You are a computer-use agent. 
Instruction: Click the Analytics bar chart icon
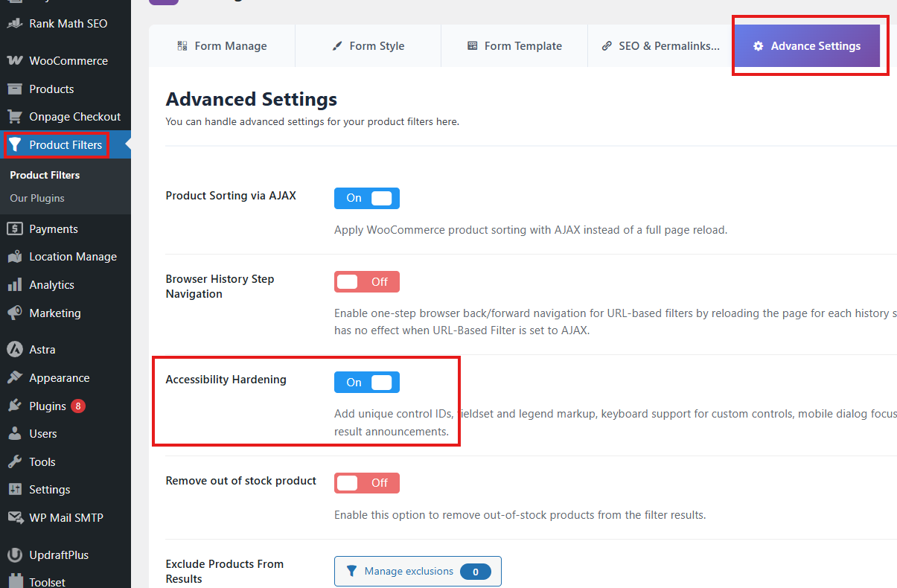(14, 285)
